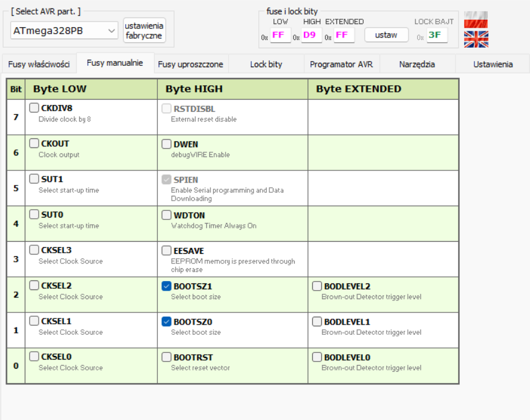Click the Byte LOW column header
This screenshot has height=420, width=530.
coord(91,89)
